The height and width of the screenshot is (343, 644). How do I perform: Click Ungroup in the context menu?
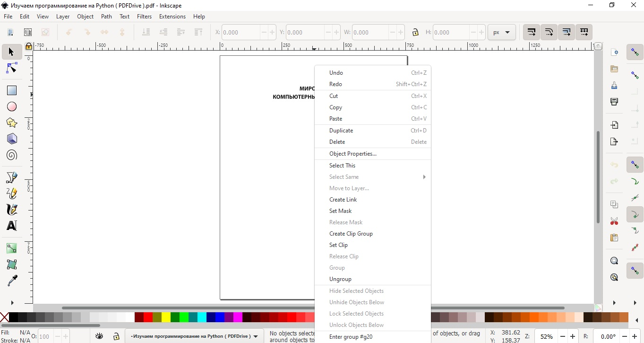(340, 279)
